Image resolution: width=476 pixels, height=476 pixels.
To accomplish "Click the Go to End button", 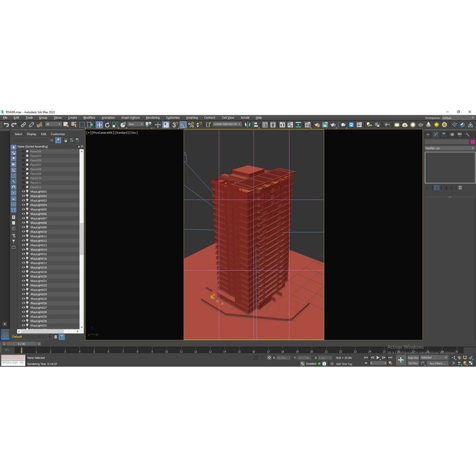I will [390, 357].
